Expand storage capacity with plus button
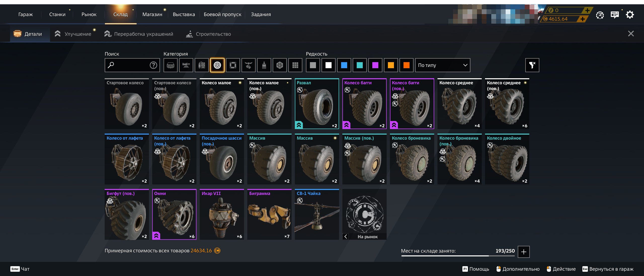Image resolution: width=644 pixels, height=276 pixels. [x=524, y=252]
